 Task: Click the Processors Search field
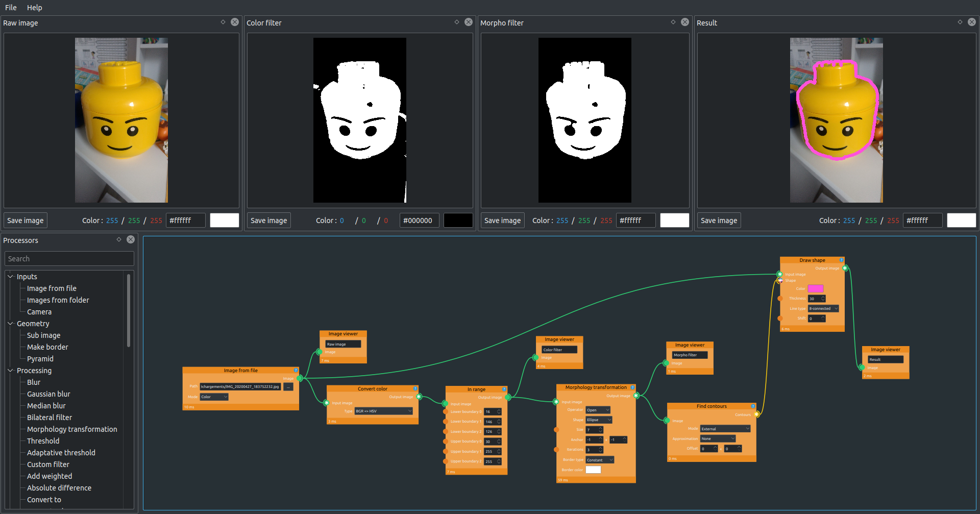[69, 259]
